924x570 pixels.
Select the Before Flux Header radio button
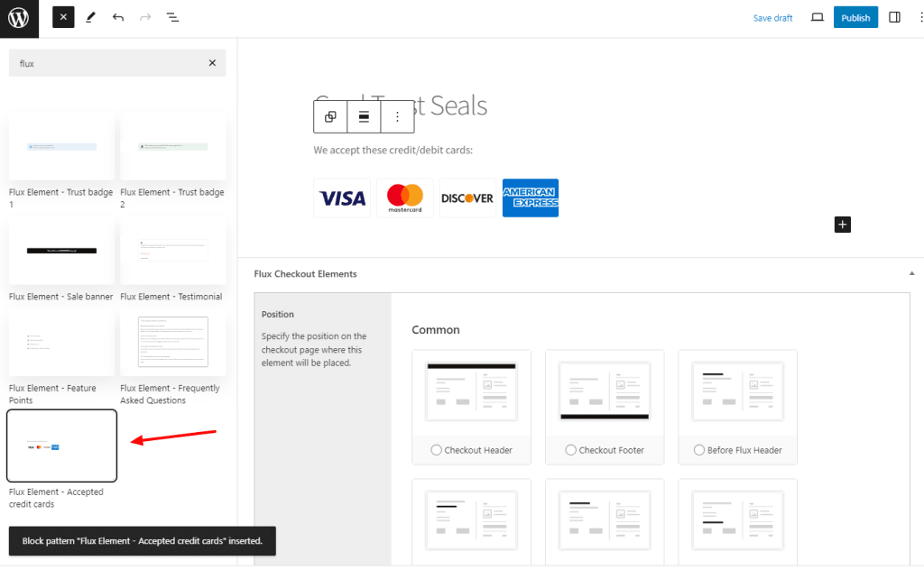tap(699, 450)
